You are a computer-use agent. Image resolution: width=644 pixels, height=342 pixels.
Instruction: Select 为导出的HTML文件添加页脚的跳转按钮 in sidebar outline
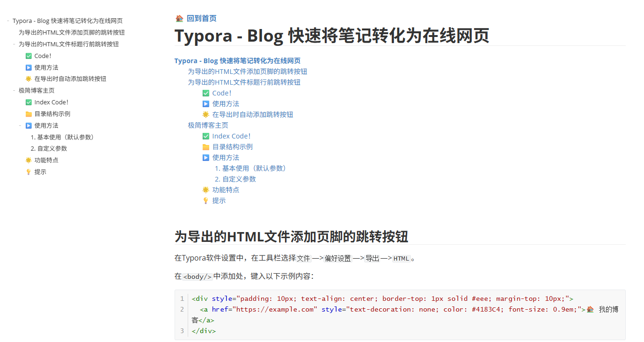pyautogui.click(x=72, y=33)
